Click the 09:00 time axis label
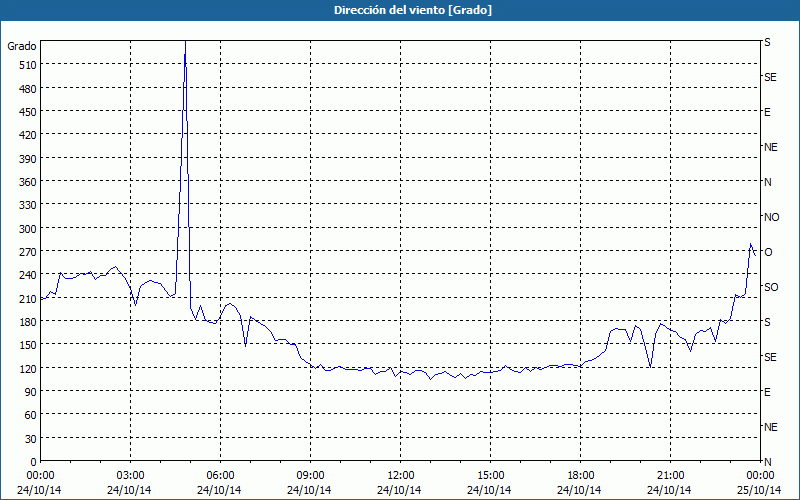Image resolution: width=800 pixels, height=500 pixels. tap(310, 476)
